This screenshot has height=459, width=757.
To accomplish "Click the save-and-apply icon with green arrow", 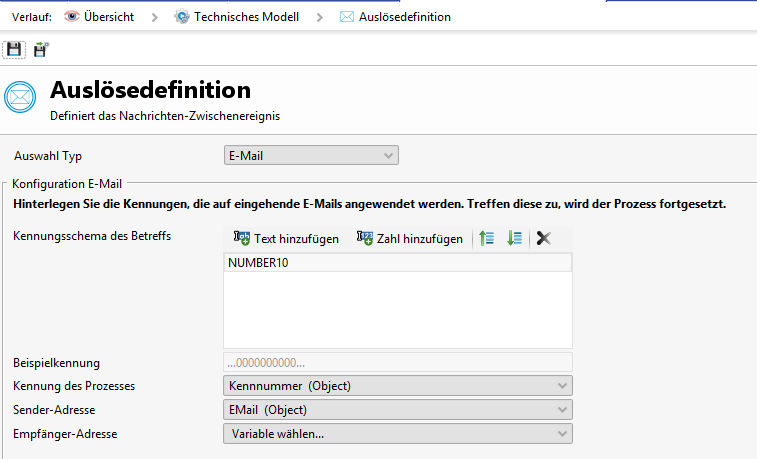I will point(41,49).
